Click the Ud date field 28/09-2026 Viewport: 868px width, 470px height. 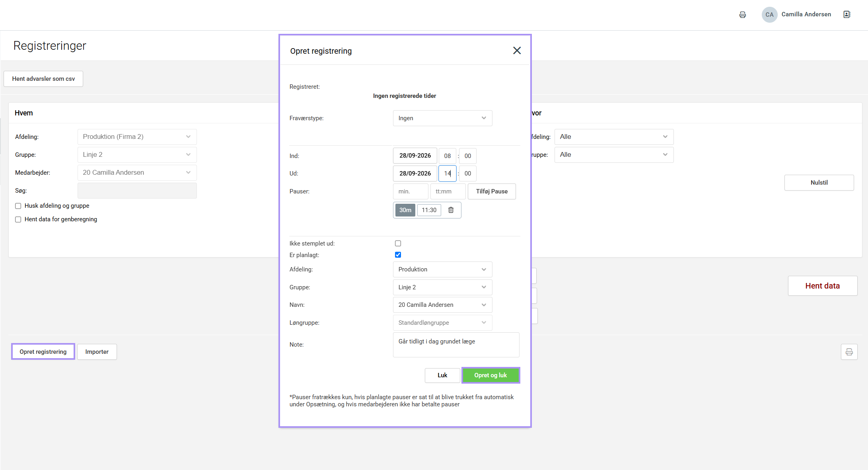tap(415, 174)
